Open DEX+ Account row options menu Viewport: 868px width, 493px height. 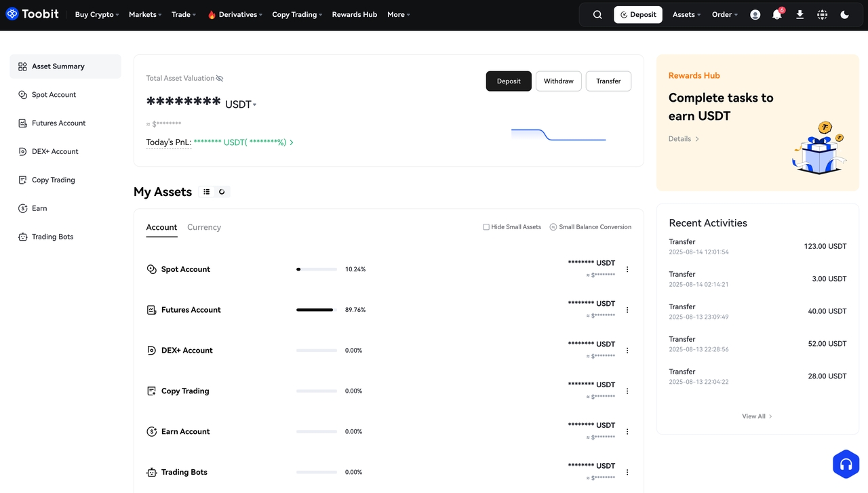pyautogui.click(x=627, y=351)
